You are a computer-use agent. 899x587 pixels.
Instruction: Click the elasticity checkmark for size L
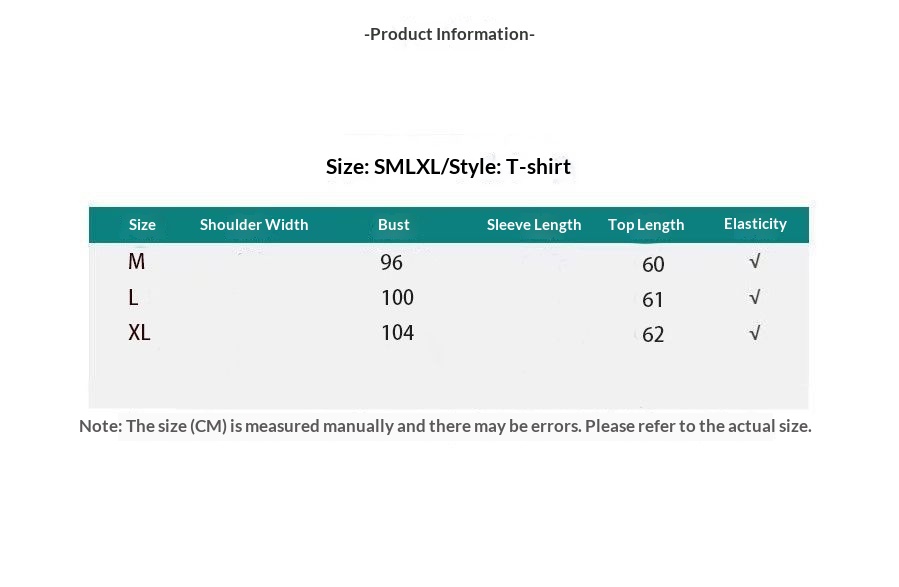755,298
